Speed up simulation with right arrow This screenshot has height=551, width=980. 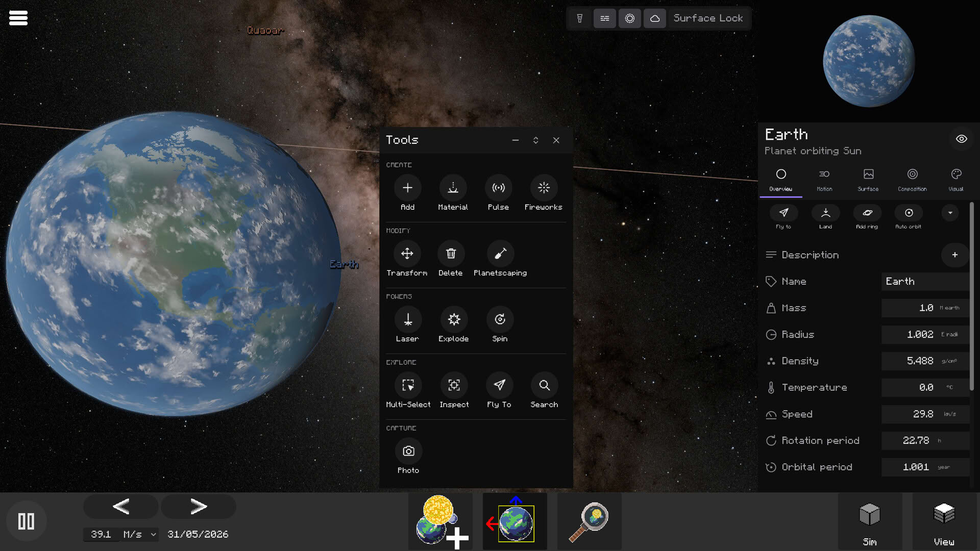click(199, 506)
